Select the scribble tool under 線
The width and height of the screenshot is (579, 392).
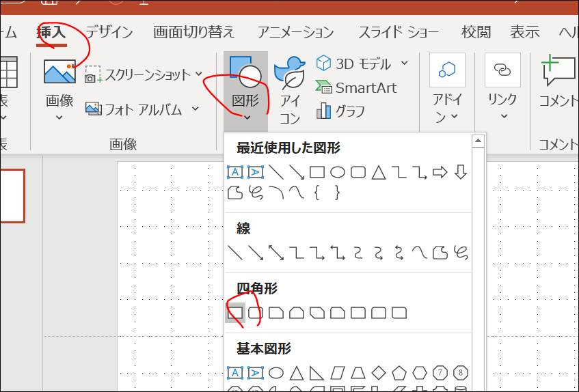tap(461, 253)
